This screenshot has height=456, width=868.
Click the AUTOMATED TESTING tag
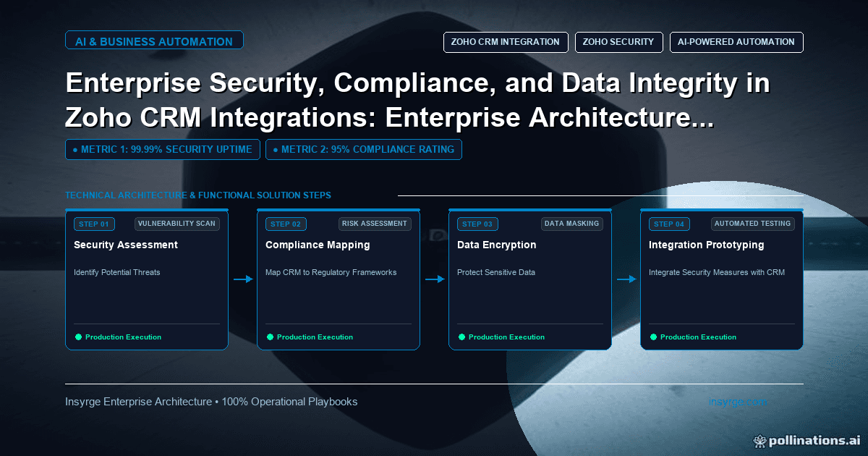point(753,224)
